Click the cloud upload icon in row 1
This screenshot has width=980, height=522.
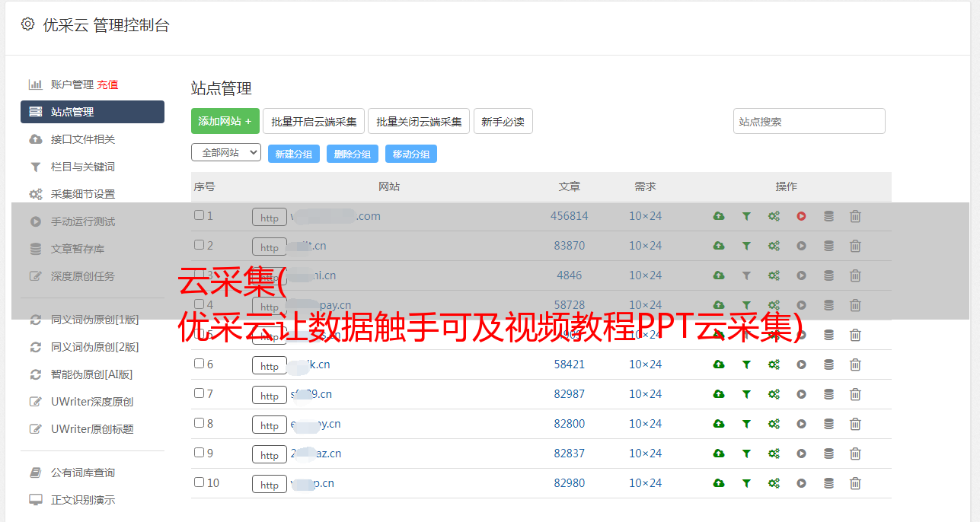[x=719, y=216]
